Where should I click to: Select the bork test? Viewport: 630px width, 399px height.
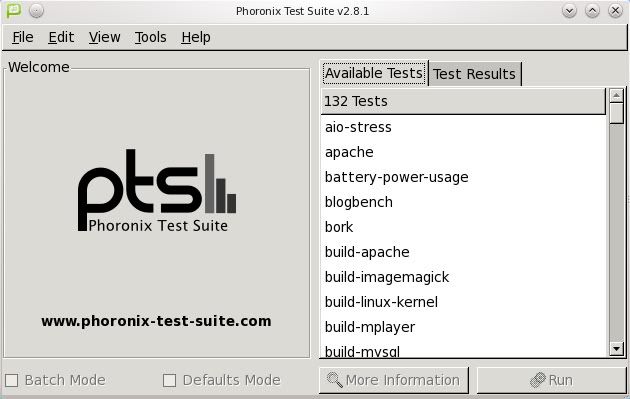463,227
